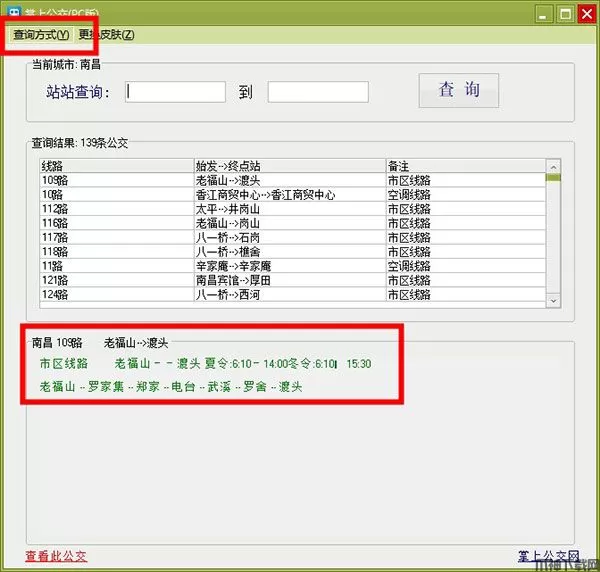Select the 10路 row
Viewport: 600px width, 572px height.
click(x=293, y=195)
